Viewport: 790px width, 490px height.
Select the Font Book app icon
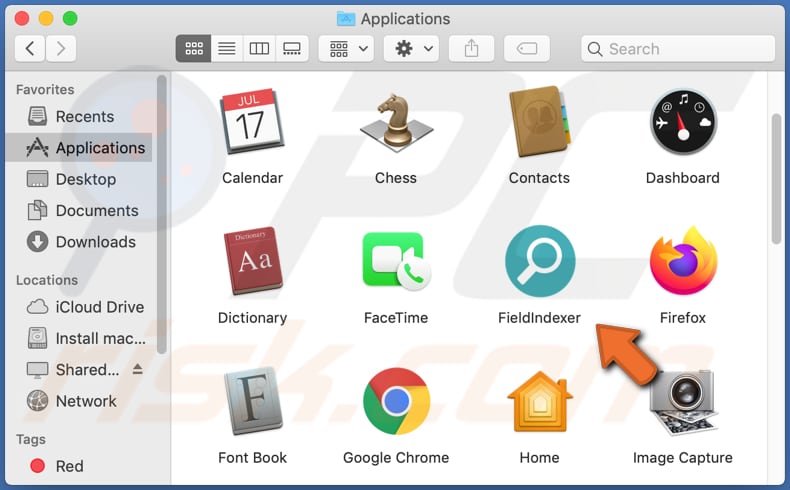pos(252,401)
